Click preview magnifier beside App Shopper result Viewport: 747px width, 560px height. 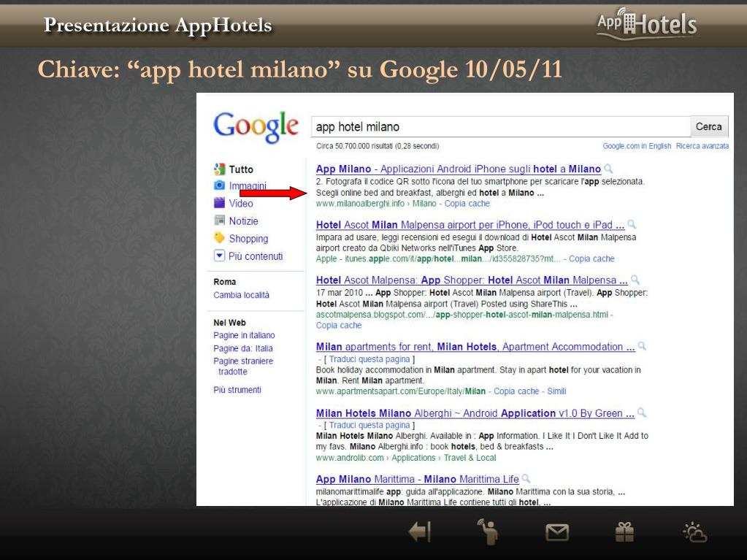(635, 280)
